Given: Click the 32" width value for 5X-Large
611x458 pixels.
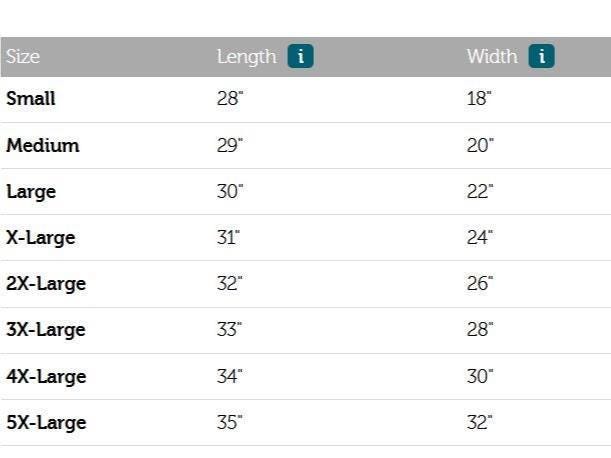Looking at the screenshot, I should click(480, 422).
